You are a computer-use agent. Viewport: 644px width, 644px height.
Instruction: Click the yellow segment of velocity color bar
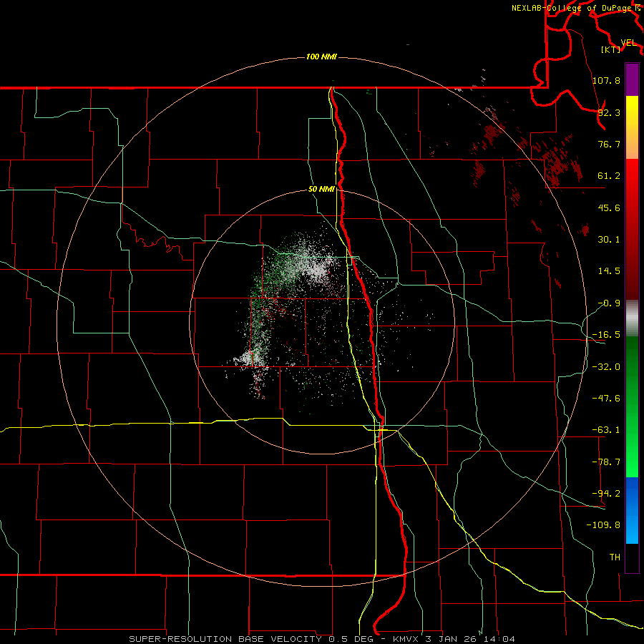click(x=632, y=127)
